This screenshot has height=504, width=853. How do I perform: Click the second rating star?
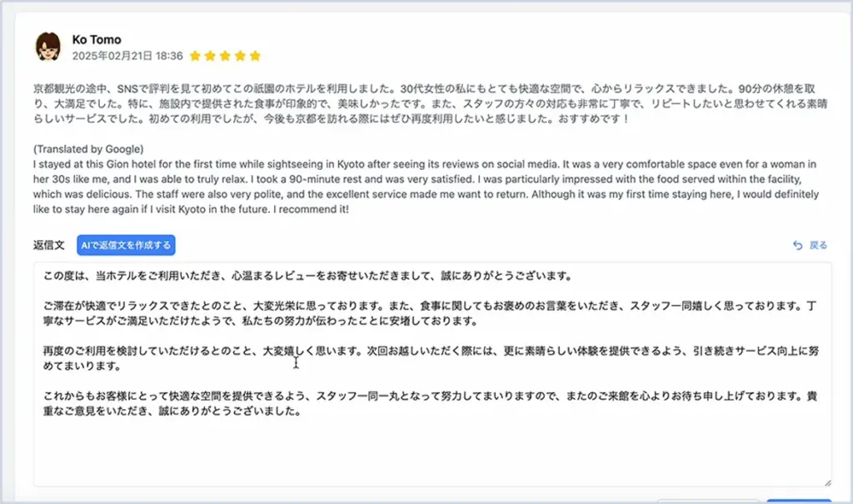tap(210, 56)
